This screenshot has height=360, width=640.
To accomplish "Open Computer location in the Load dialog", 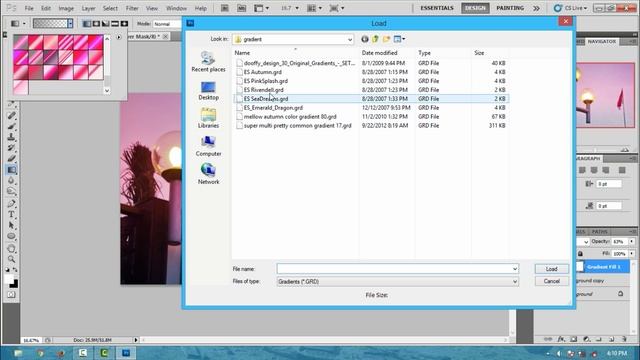I will click(x=208, y=147).
